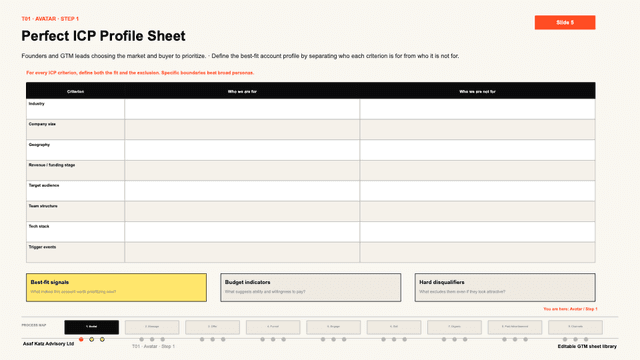Select the red instruction line about ICP criterion
This screenshot has width=640, height=360.
[140, 73]
